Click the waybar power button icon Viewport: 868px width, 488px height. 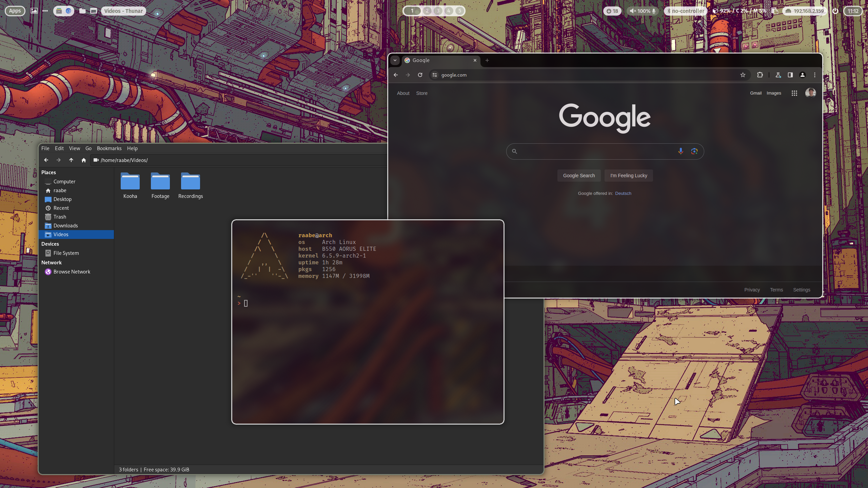coord(835,11)
